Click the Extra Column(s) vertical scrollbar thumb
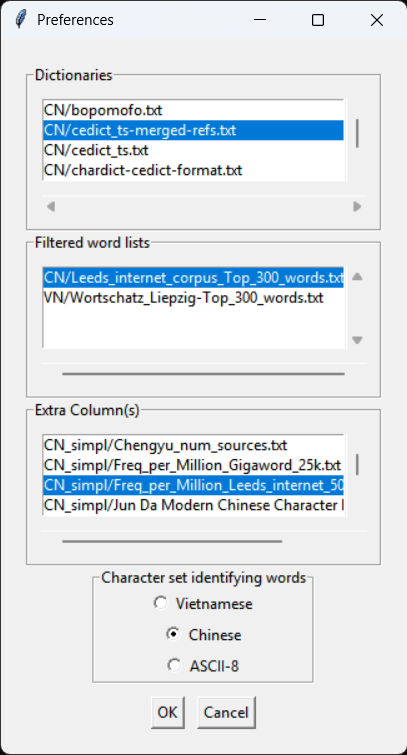 [x=357, y=465]
